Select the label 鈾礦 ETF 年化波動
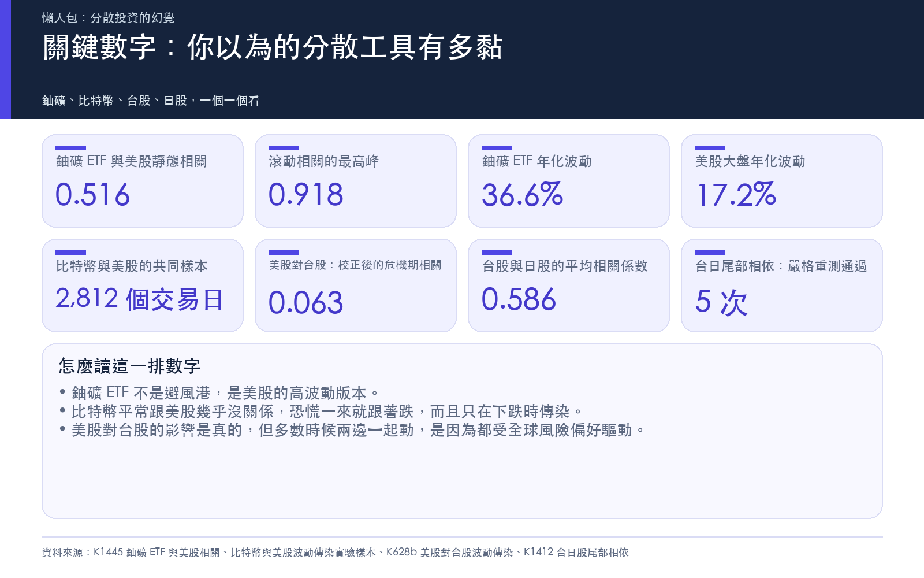This screenshot has height=578, width=924. coord(536,161)
